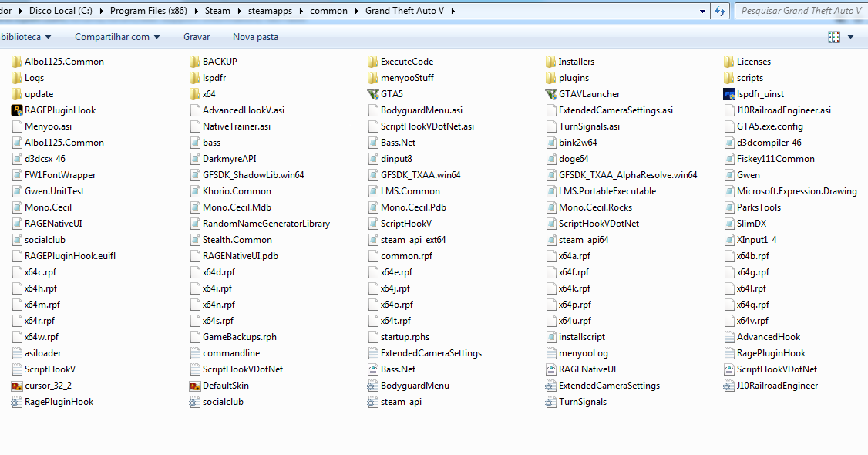Expand the arrow after Program Files (x86)
868x455 pixels.
pos(196,11)
